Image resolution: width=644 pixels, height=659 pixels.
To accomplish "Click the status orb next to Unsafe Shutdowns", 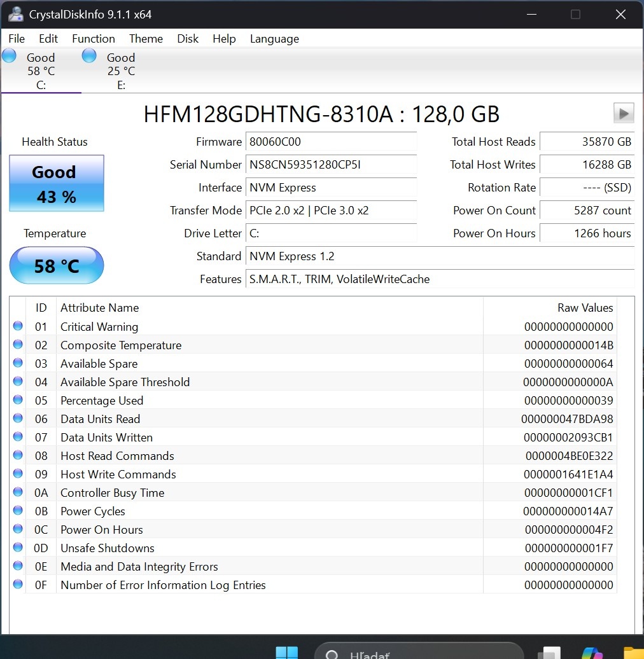I will click(x=17, y=547).
